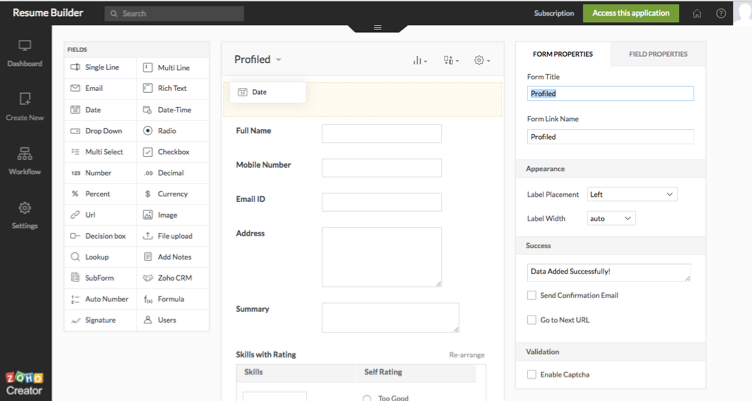753x402 pixels.
Task: Click Create New in sidebar
Action: click(x=24, y=107)
